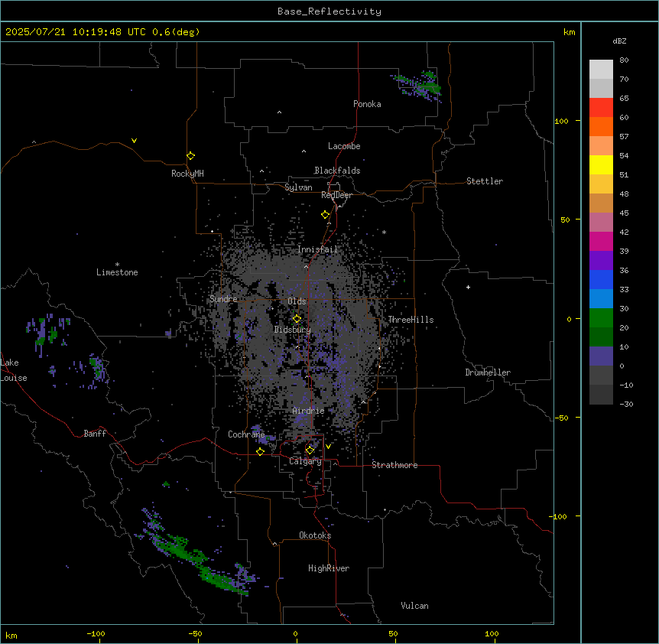Click the RedDeer city label
Image resolution: width=659 pixels, height=644 pixels.
[x=336, y=195]
